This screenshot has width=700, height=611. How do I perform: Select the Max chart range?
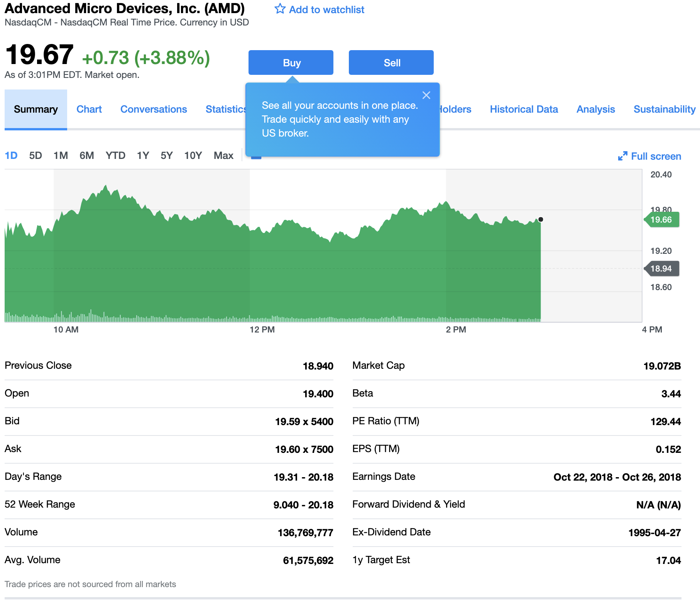click(223, 155)
